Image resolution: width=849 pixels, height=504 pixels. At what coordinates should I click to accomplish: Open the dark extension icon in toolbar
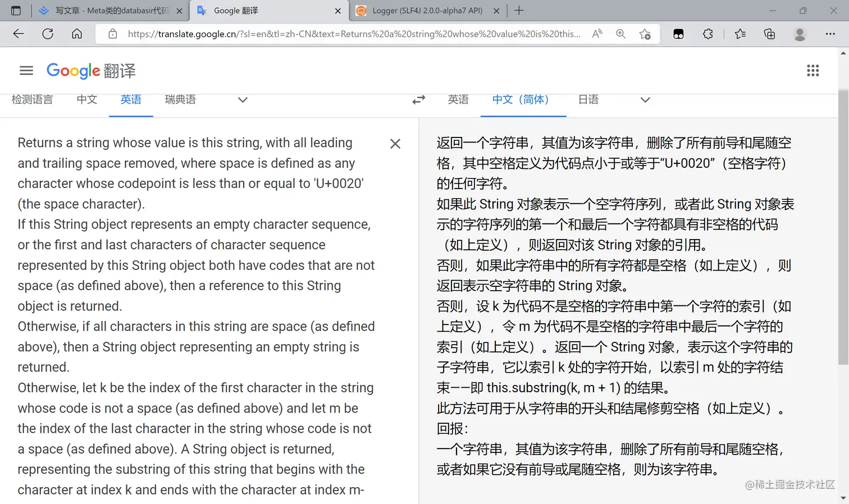678,34
